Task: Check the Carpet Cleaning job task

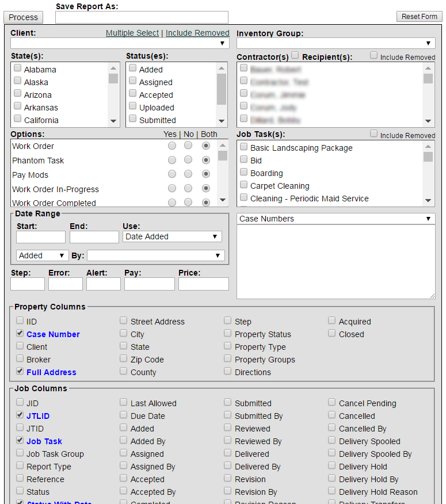Action: pyautogui.click(x=244, y=185)
